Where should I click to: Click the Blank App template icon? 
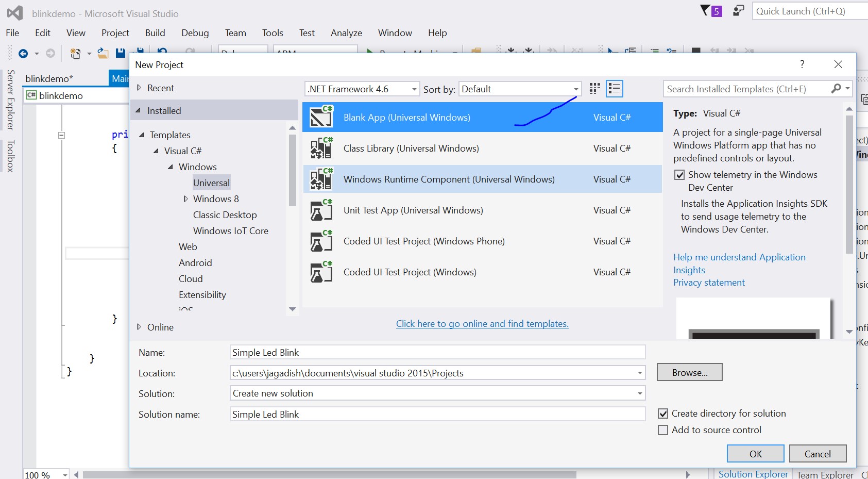point(321,117)
